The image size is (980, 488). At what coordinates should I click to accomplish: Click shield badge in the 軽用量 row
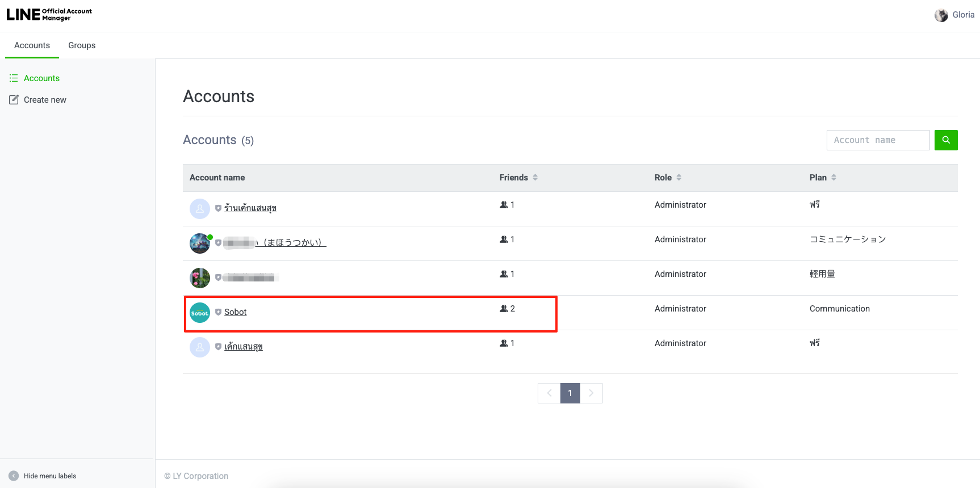218,277
